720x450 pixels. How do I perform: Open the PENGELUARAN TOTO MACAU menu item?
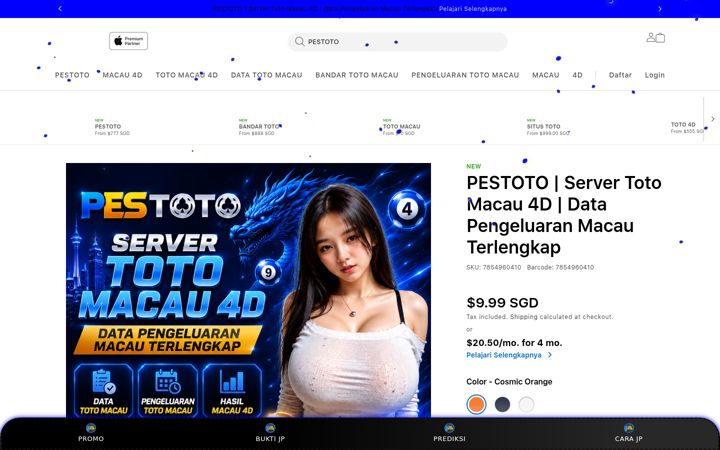pos(465,75)
